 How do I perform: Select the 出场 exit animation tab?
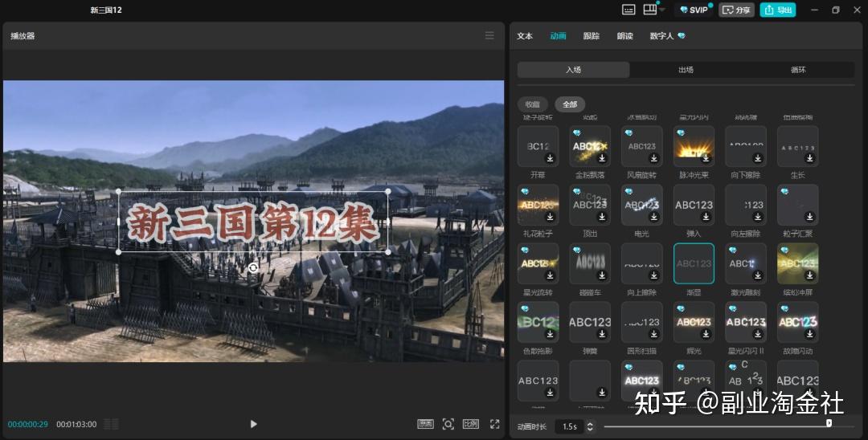tap(686, 70)
